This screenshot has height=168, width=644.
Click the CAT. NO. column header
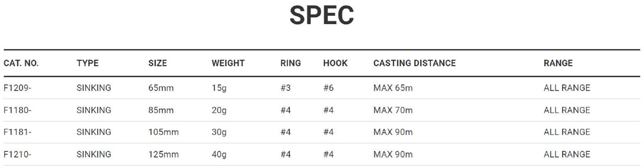pos(21,63)
